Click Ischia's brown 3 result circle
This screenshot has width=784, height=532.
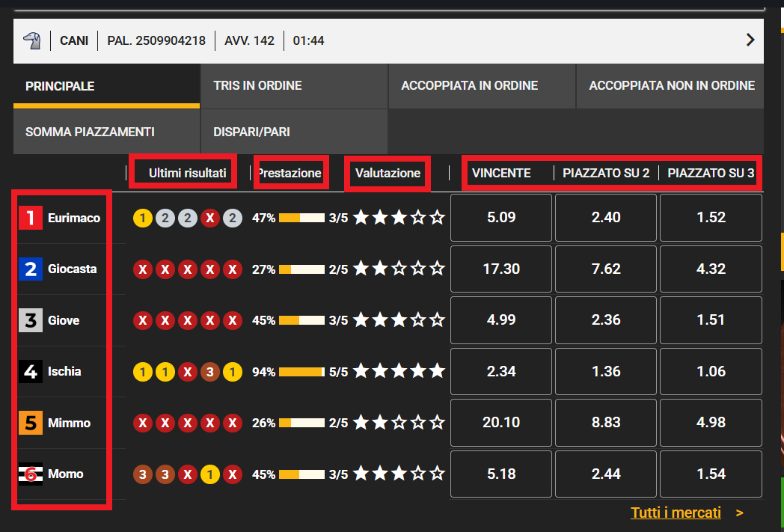pos(210,372)
